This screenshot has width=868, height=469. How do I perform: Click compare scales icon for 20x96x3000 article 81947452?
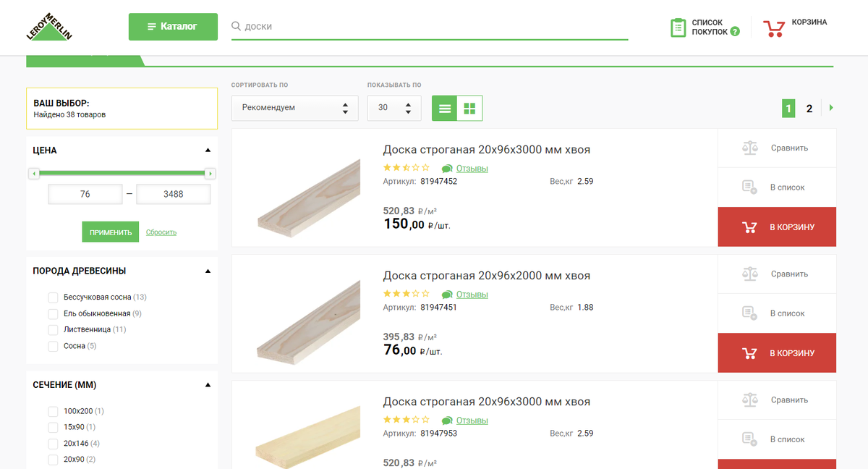pyautogui.click(x=750, y=148)
